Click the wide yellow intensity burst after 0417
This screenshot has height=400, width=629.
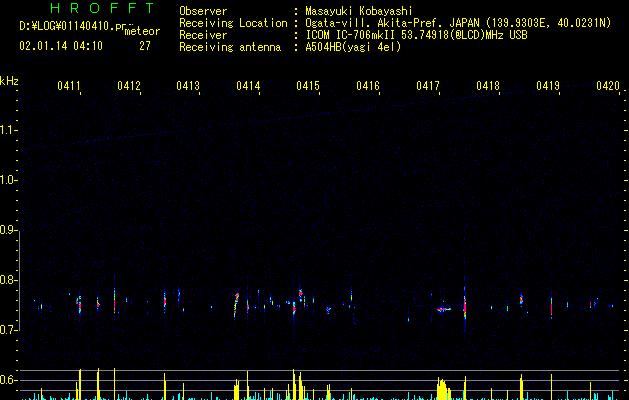pyautogui.click(x=443, y=389)
